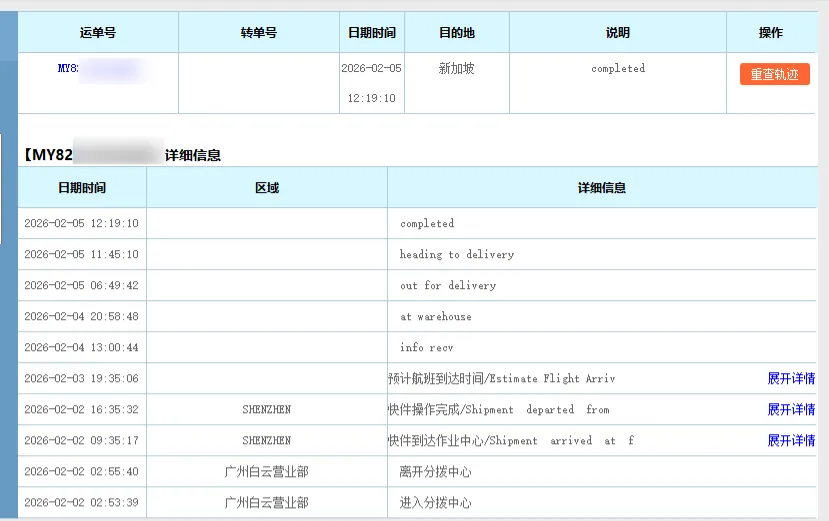Viewport: 829px width, 521px height.
Task: Select timestamp 2026-02-02 16:35:32
Action: 81,409
